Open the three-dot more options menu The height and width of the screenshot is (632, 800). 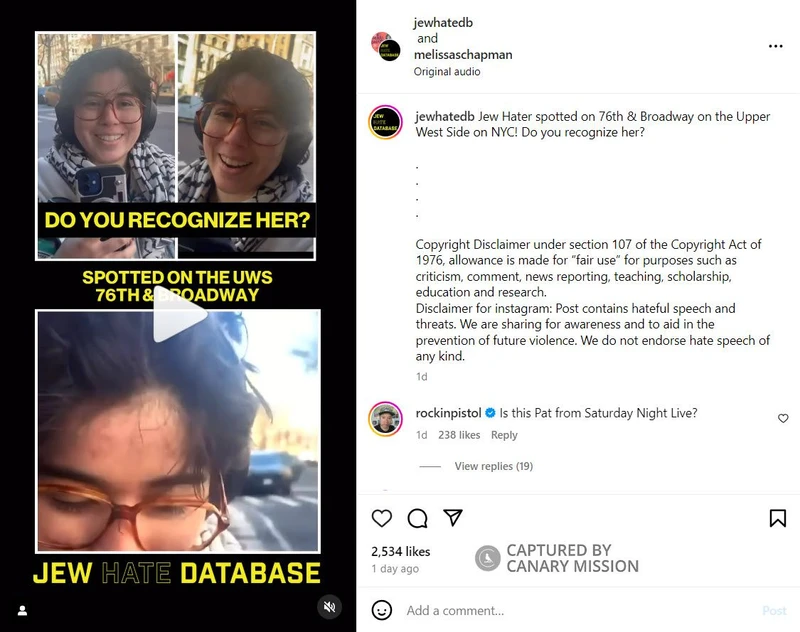click(776, 46)
